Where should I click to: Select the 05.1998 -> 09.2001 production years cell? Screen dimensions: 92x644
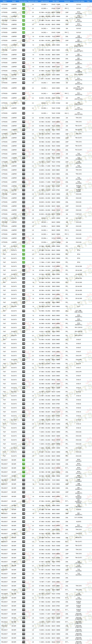tap(44, 412)
